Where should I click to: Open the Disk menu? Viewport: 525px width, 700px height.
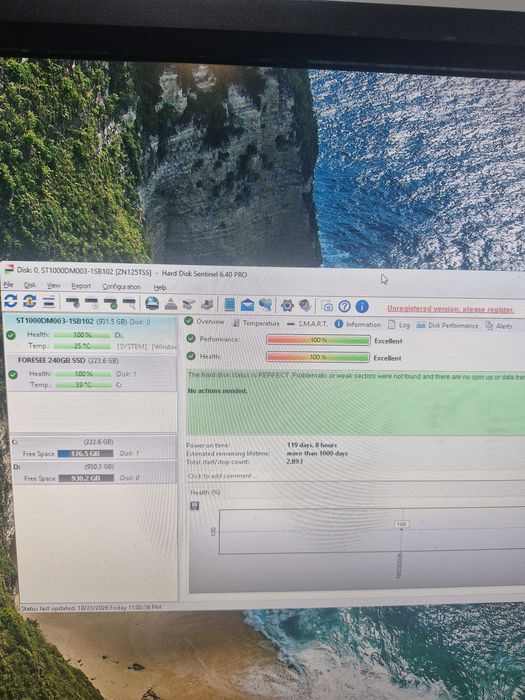click(x=30, y=285)
